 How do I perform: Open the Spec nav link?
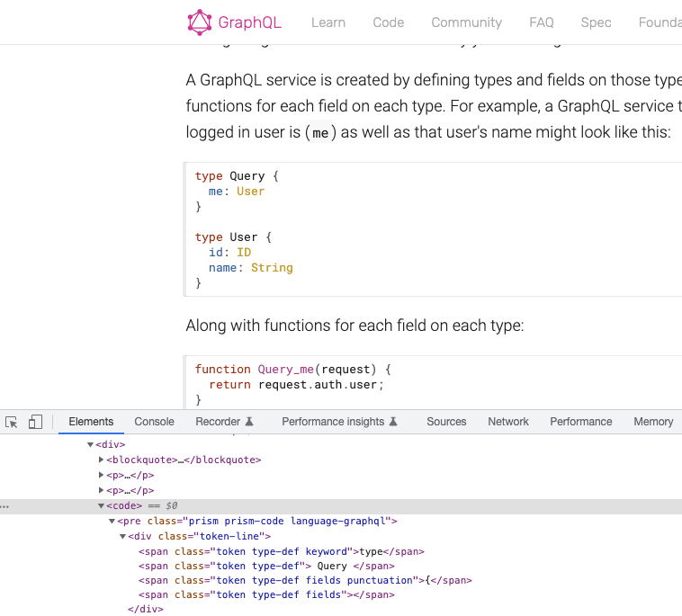click(596, 22)
